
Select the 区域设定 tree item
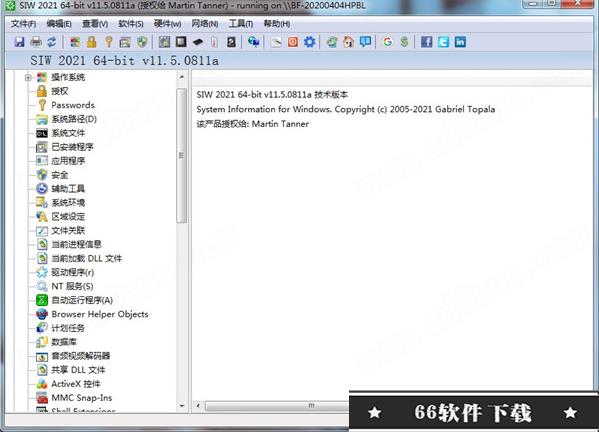(68, 217)
